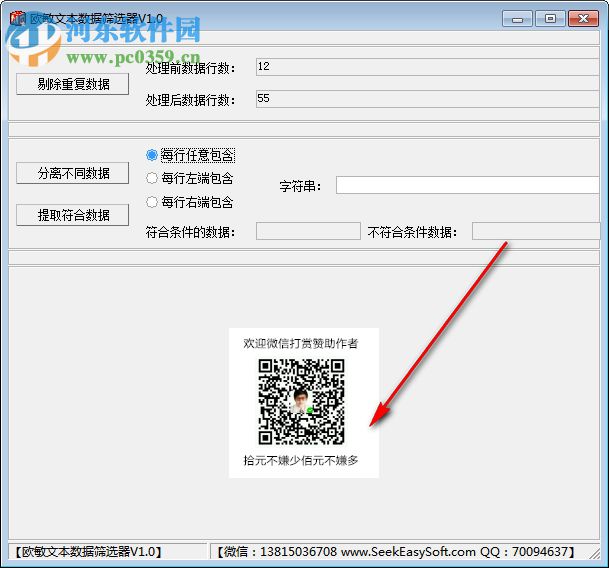This screenshot has height=568, width=609.
Task: Click the 处理前数据行数： label
Action: pyautogui.click(x=191, y=68)
